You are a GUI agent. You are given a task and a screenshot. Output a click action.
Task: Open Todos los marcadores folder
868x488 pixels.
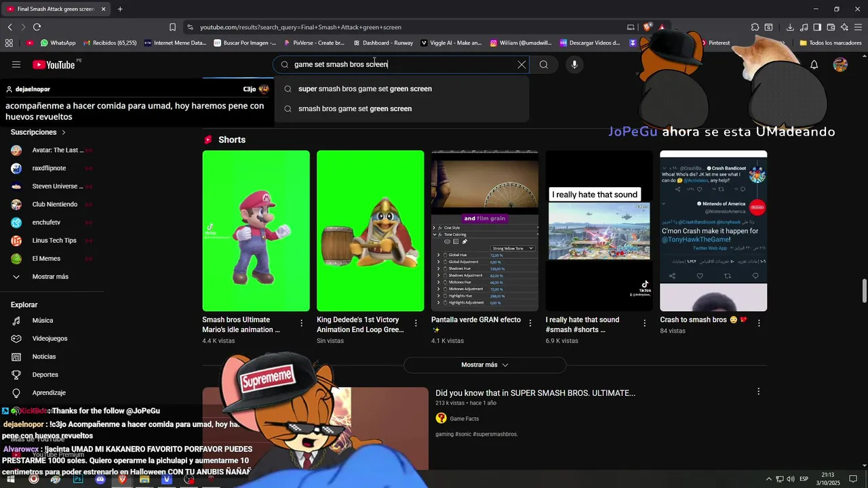click(x=830, y=43)
